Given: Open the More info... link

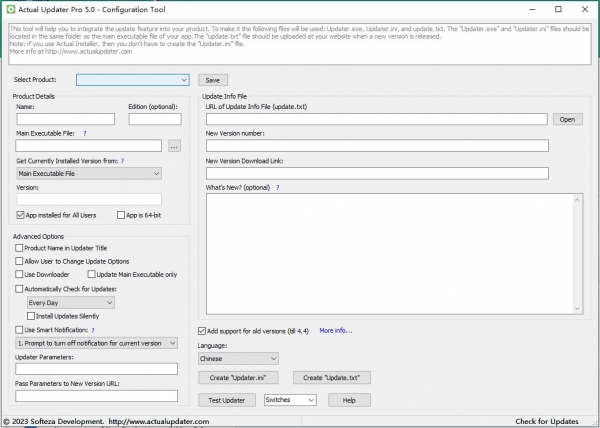Looking at the screenshot, I should [x=336, y=330].
